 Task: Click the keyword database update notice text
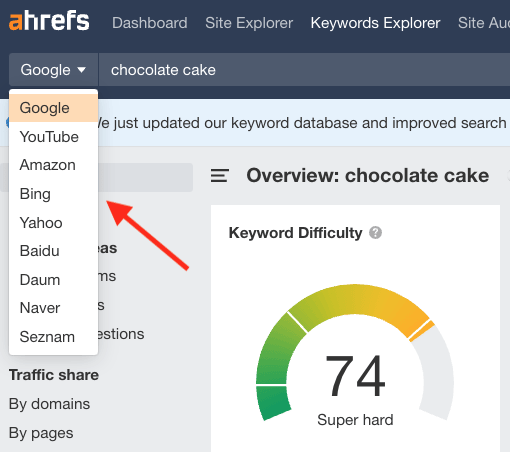coord(302,123)
